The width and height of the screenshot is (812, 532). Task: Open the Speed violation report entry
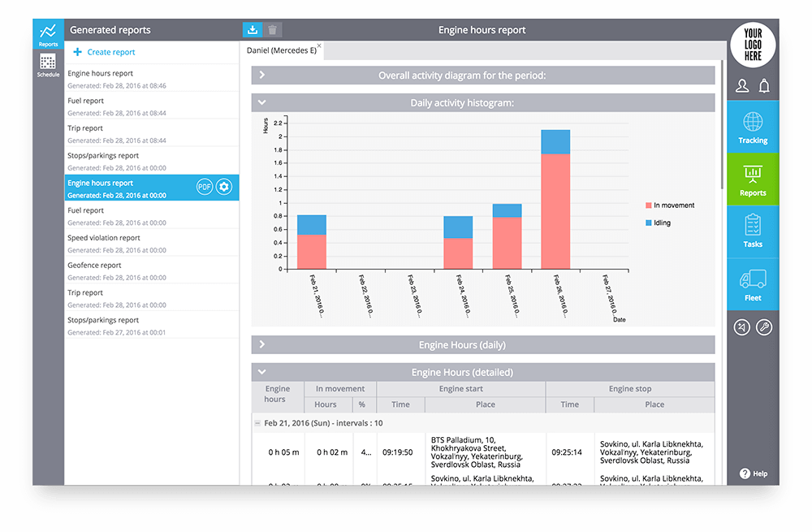pyautogui.click(x=104, y=238)
